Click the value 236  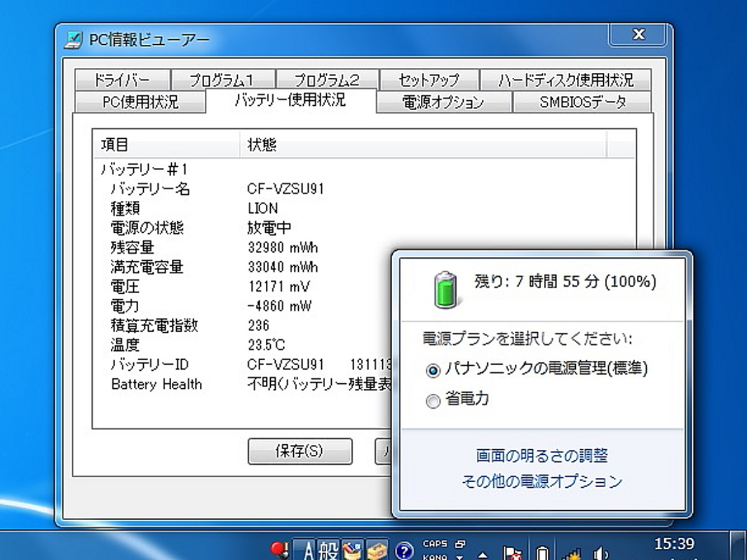258,325
